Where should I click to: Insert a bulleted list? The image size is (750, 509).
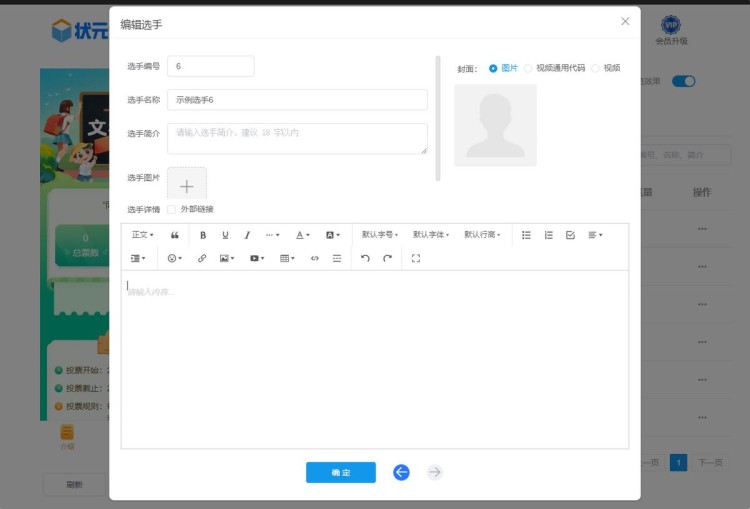526,235
